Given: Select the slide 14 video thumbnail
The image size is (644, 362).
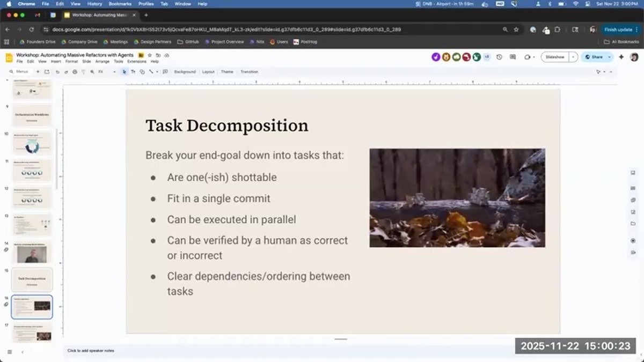Looking at the screenshot, I should (x=32, y=252).
